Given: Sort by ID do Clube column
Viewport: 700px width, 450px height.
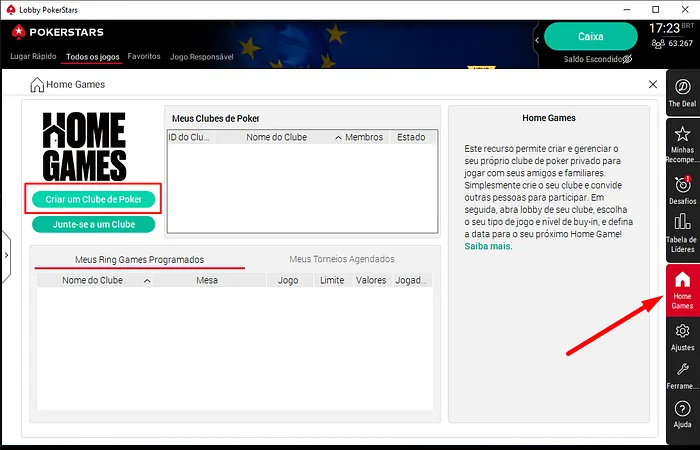Looking at the screenshot, I should (x=191, y=137).
